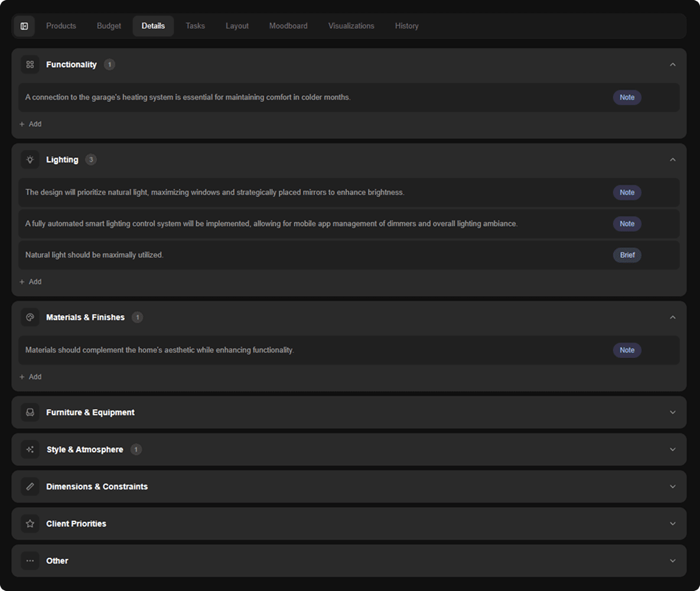Click the Materials & Finishes palette icon
700x591 pixels.
click(x=30, y=317)
